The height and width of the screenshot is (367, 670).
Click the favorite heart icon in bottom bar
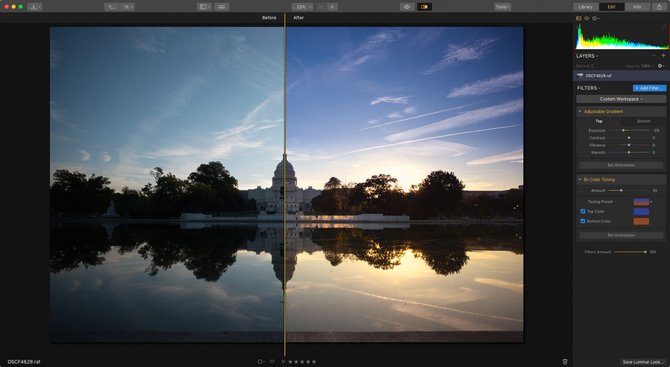click(272, 361)
